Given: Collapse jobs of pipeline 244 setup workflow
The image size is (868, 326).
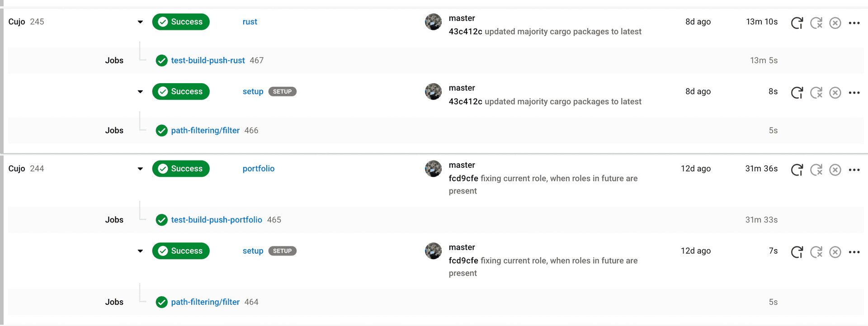Looking at the screenshot, I should click(140, 251).
